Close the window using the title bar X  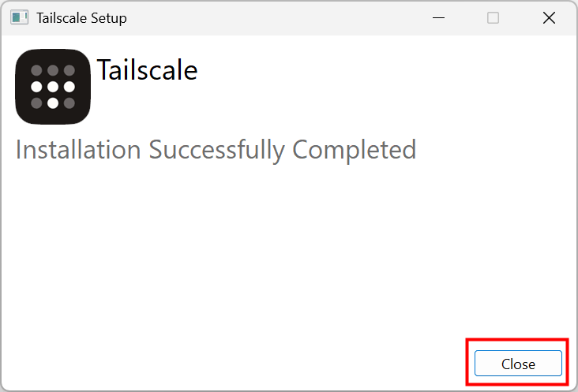pos(550,17)
